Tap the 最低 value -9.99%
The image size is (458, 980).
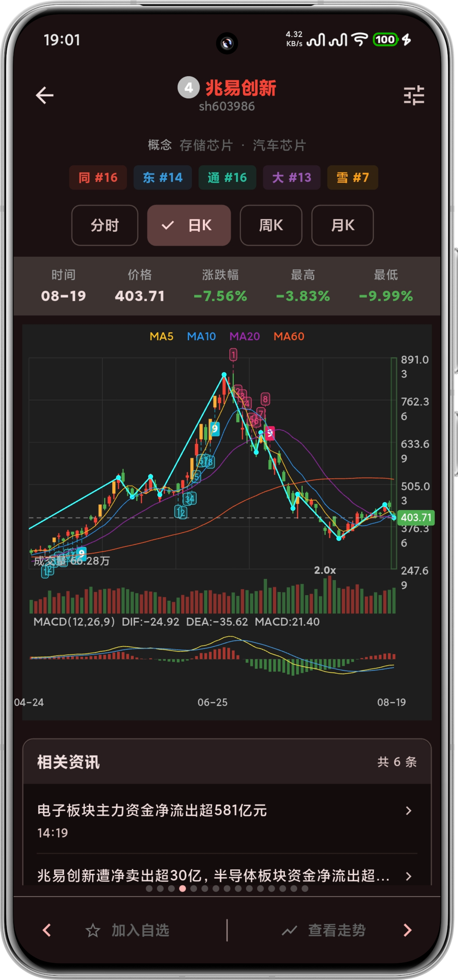coord(386,296)
